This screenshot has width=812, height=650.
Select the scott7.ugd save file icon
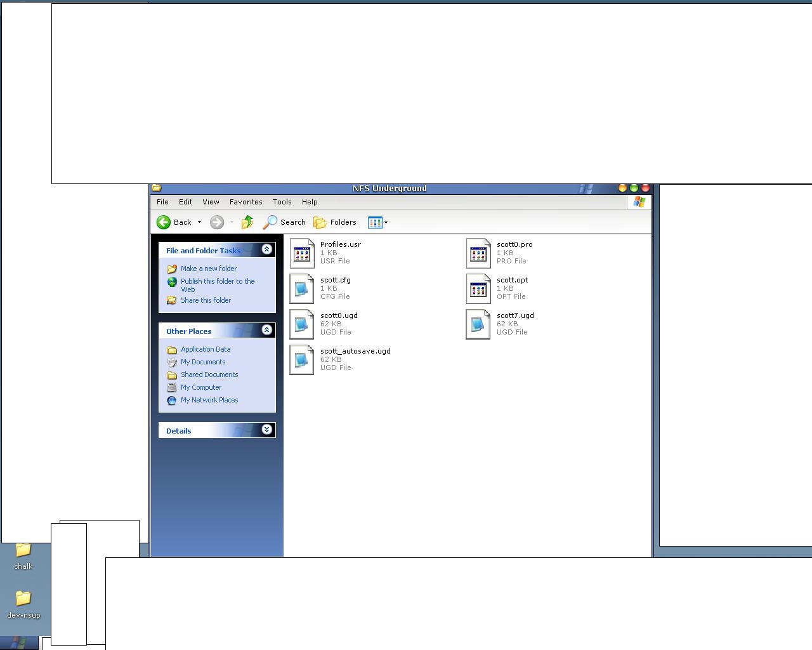point(478,324)
